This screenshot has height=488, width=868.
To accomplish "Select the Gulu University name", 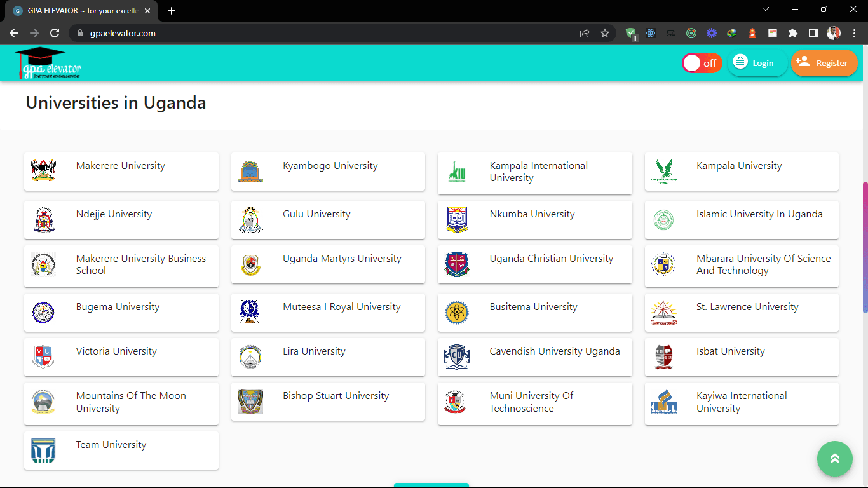I will 316,214.
